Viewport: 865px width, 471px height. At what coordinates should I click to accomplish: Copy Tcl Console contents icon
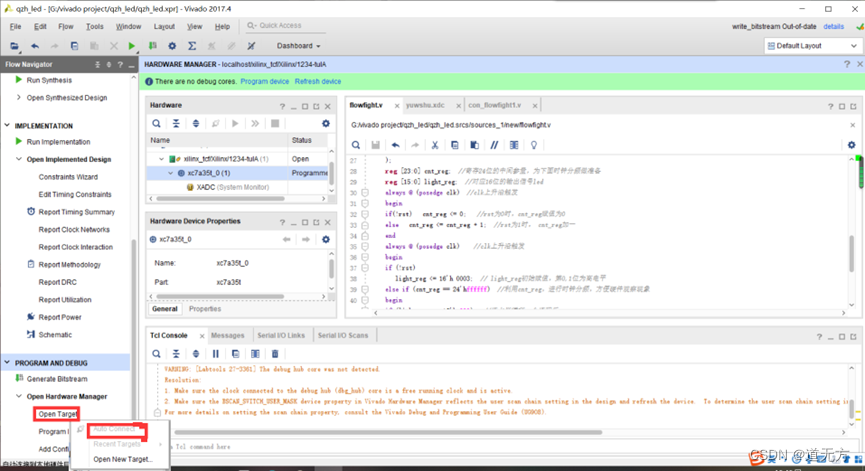pyautogui.click(x=236, y=354)
